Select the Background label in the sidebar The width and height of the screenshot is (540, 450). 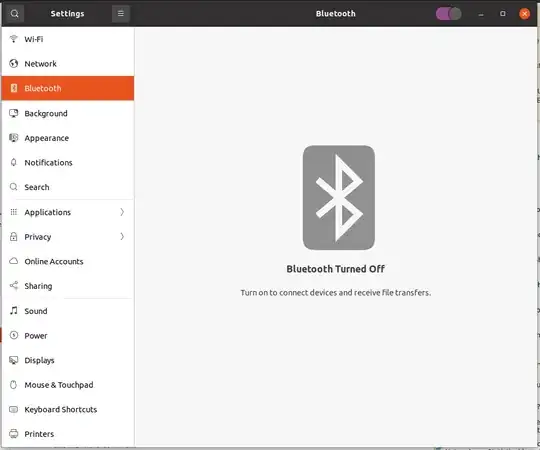click(x=46, y=113)
